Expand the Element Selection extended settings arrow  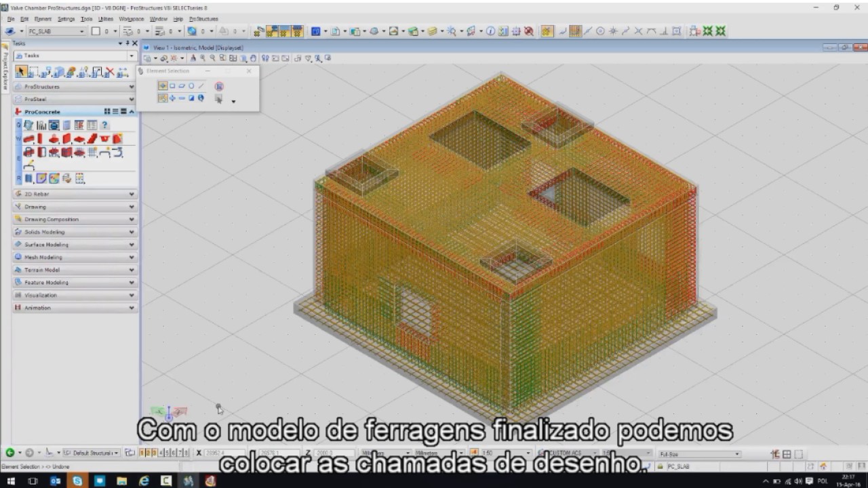pos(233,102)
